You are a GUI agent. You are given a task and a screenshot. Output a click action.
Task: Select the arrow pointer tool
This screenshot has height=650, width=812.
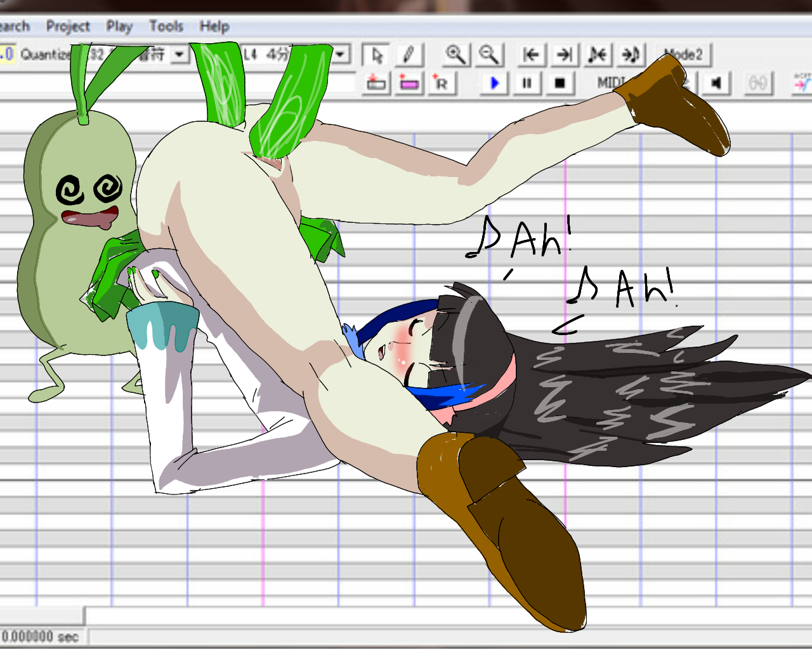pos(376,55)
